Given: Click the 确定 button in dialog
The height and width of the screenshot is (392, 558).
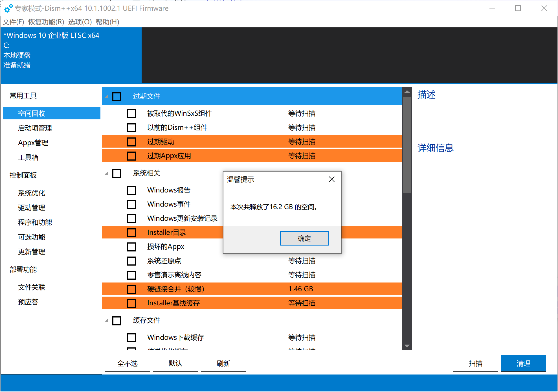Looking at the screenshot, I should [x=304, y=238].
